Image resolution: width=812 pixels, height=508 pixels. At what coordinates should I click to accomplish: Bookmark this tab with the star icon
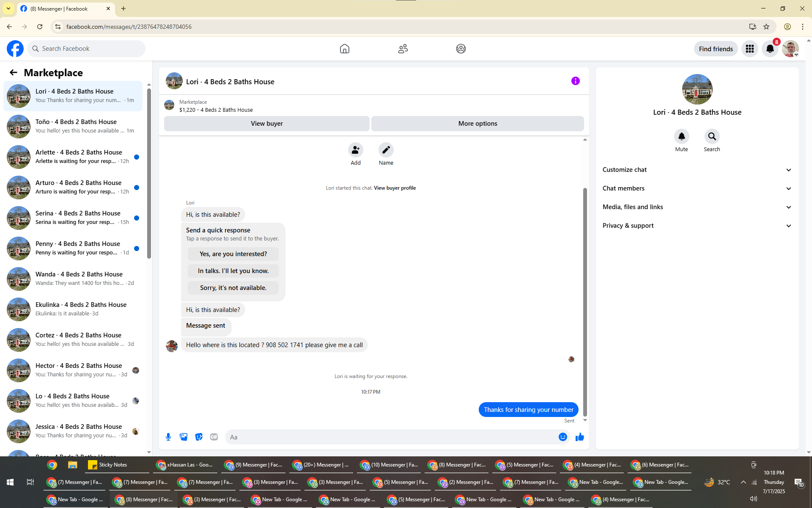[x=766, y=27]
